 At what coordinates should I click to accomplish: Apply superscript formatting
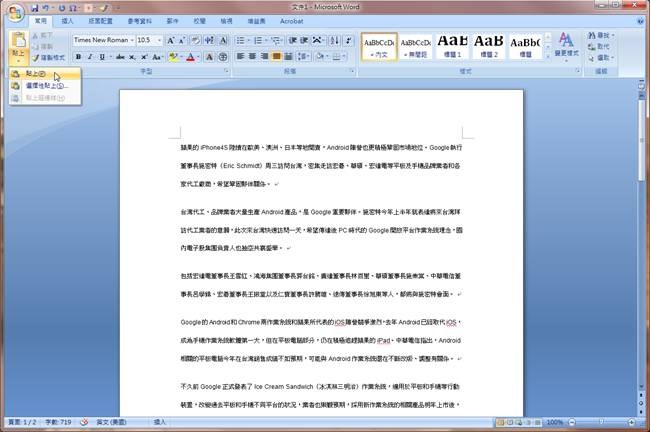(x=144, y=57)
